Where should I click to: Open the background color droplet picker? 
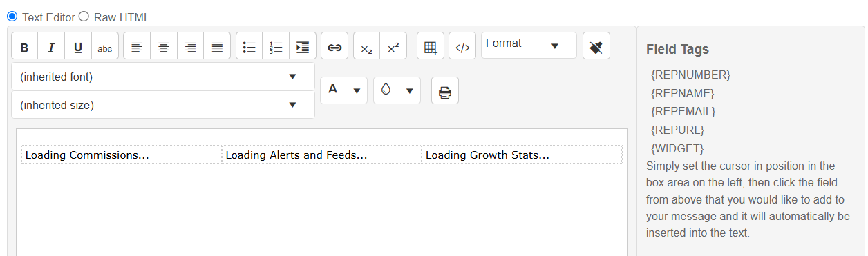(x=386, y=90)
